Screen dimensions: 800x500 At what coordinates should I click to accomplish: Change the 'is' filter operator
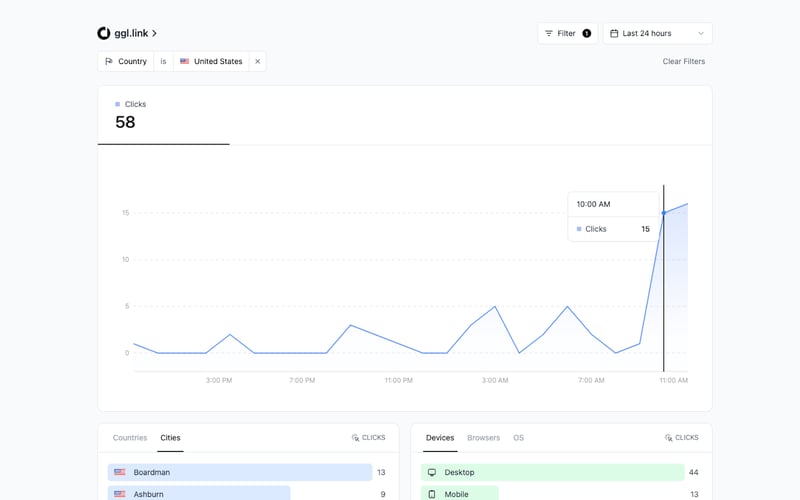(x=163, y=61)
